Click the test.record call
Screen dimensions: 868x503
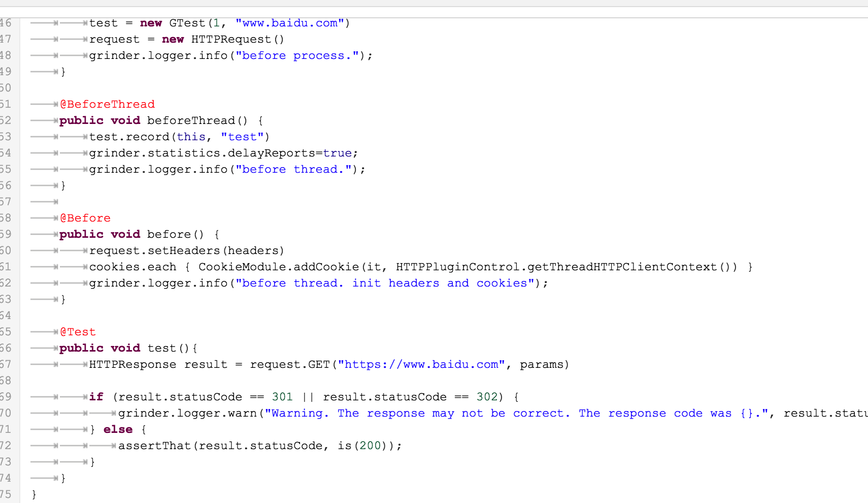coord(129,137)
